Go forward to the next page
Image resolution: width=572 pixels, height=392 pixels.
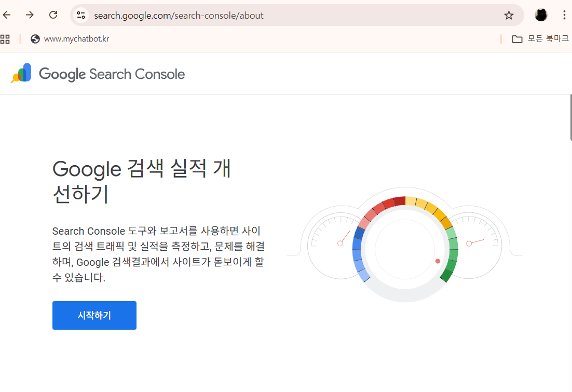(x=30, y=15)
